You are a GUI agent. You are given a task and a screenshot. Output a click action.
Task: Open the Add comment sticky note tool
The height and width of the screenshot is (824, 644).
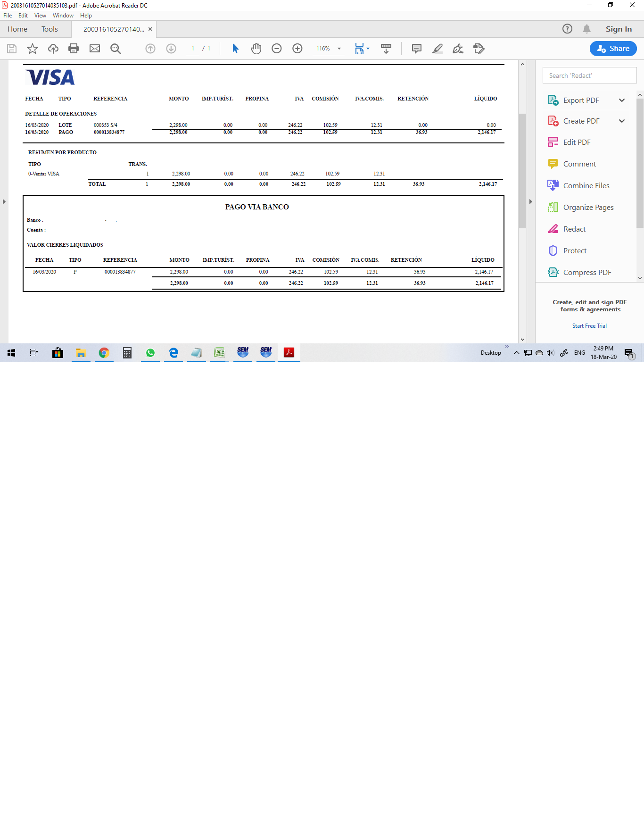click(416, 49)
